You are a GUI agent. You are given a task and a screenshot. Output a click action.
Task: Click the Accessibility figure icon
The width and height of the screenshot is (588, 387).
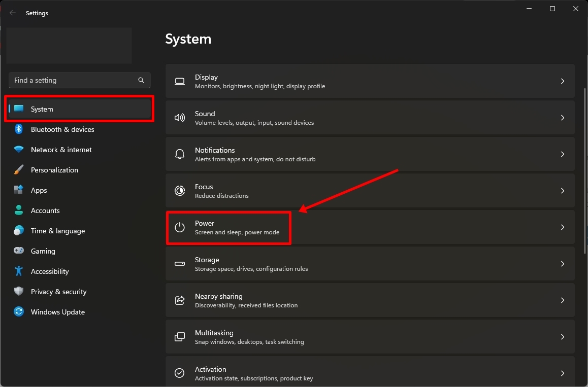(x=19, y=271)
